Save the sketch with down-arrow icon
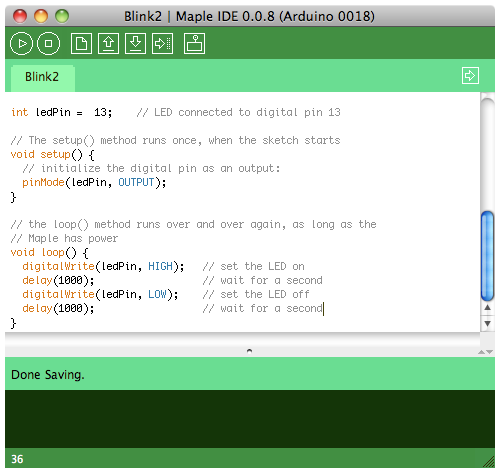Viewport: 498px width, 472px height. pos(135,44)
